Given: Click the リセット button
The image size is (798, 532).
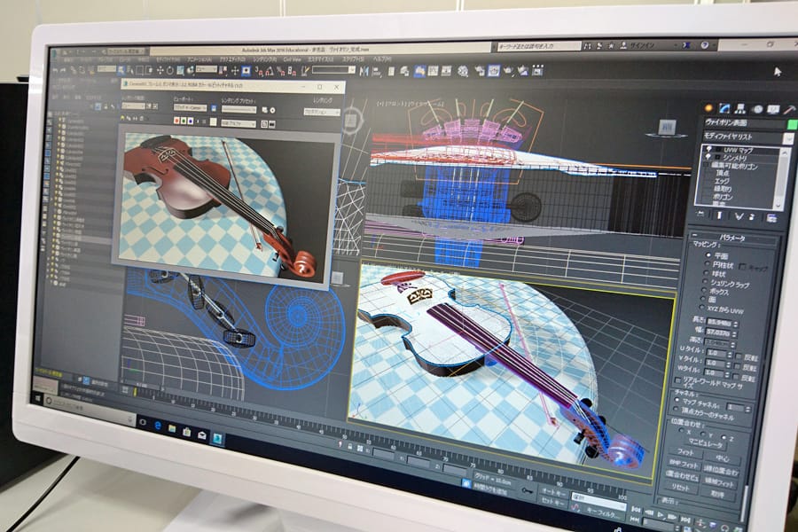Looking at the screenshot, I should [x=680, y=488].
